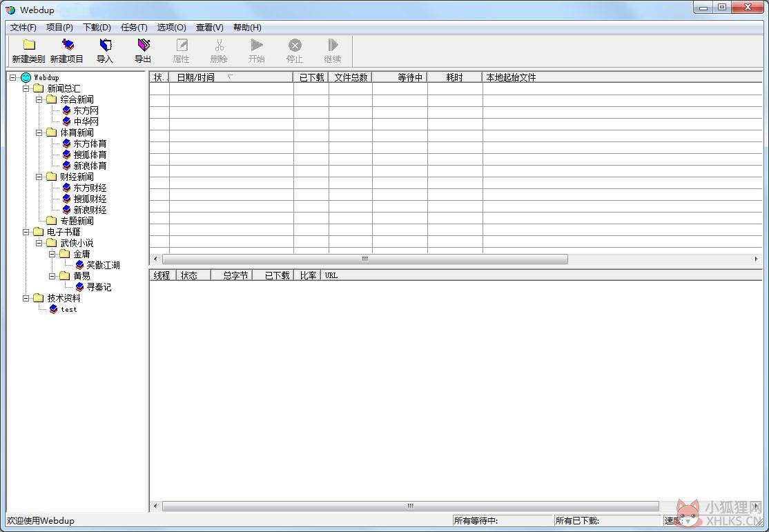Click the task list horizontal scrollbar thumb
This screenshot has width=769, height=532.
(365, 259)
